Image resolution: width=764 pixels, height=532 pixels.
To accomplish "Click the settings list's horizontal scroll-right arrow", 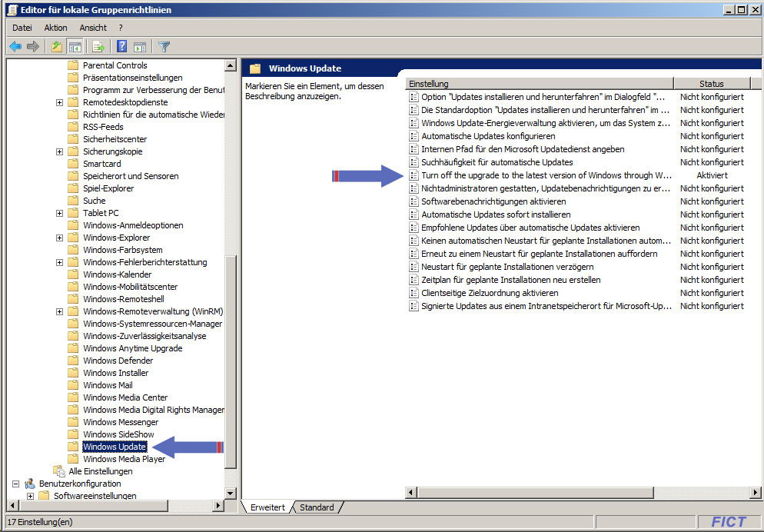I will [756, 493].
